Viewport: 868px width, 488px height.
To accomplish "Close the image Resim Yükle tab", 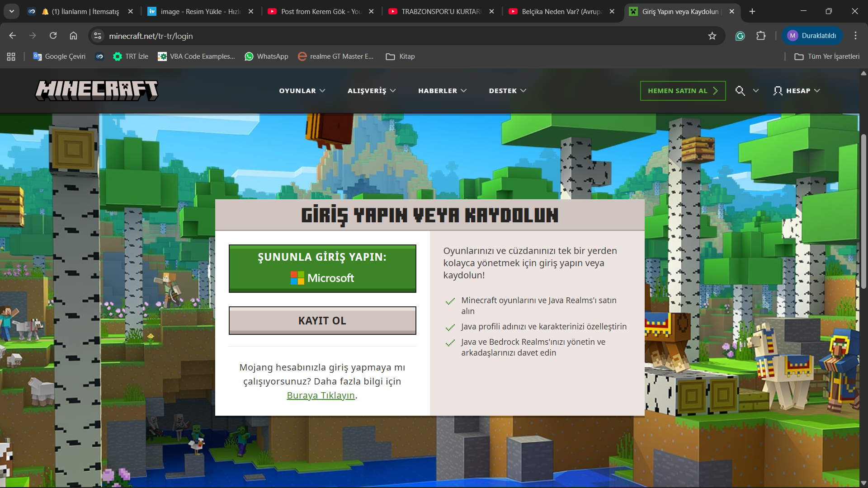I will [x=251, y=11].
